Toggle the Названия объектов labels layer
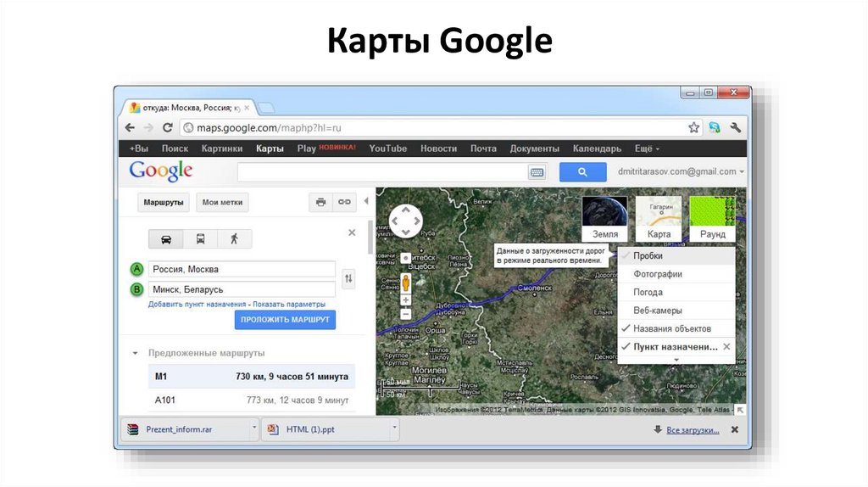This screenshot has width=868, height=487. click(676, 328)
